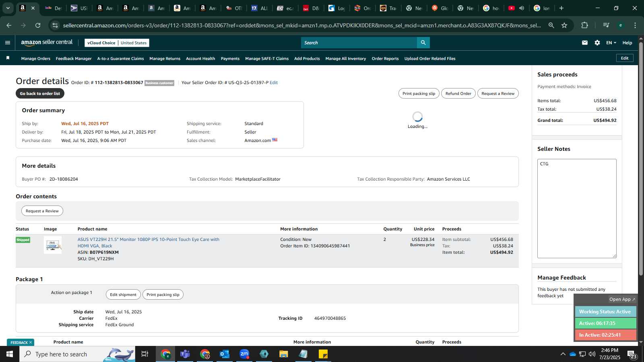Click the page vertical scrollbar

(x=641, y=159)
